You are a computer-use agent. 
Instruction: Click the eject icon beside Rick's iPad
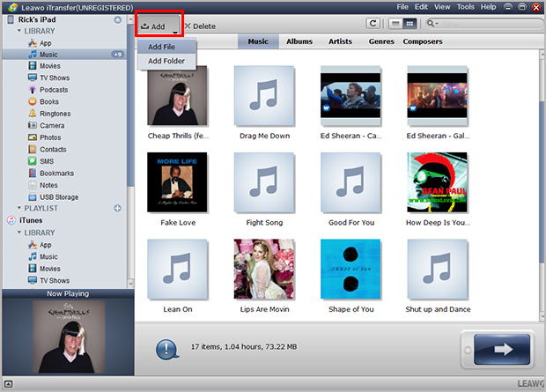click(118, 20)
